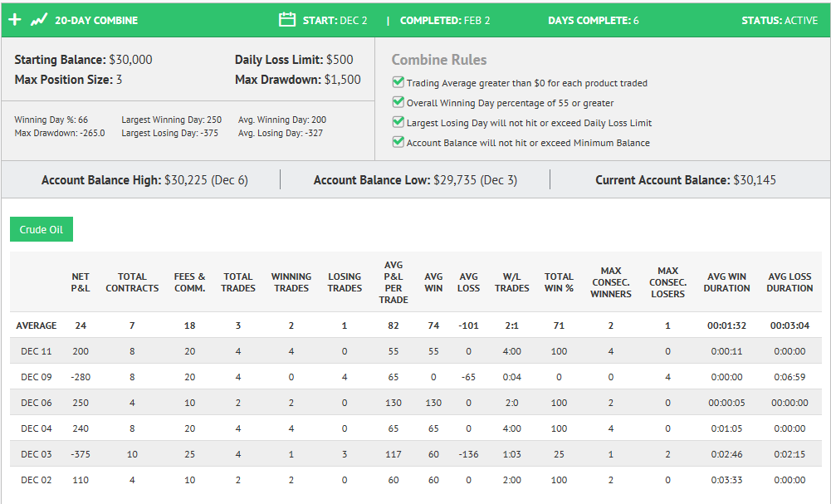Click the Account Balance Low $29,735 text

(x=415, y=180)
